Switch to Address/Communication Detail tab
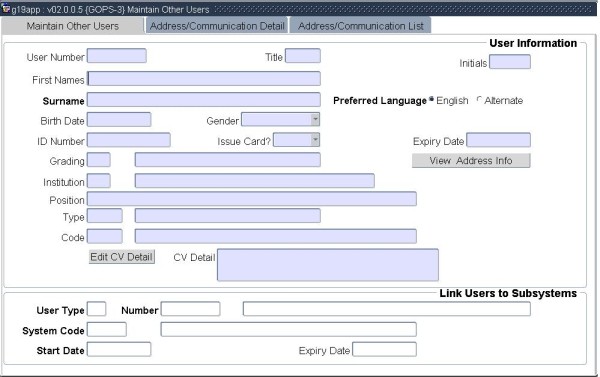Image resolution: width=600 pixels, height=377 pixels. click(217, 26)
